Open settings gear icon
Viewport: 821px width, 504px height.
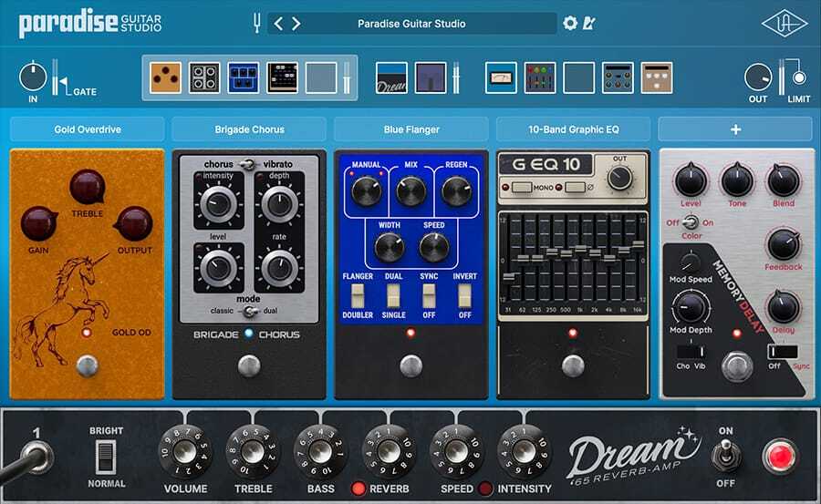[570, 24]
